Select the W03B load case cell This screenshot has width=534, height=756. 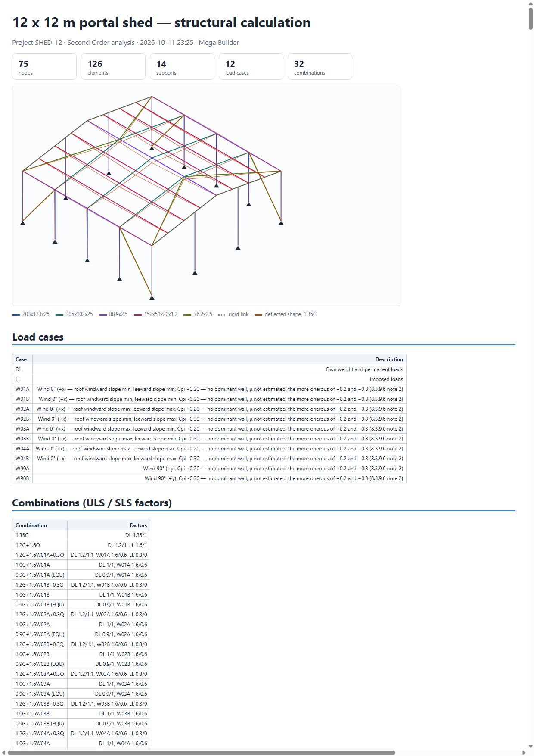22,439
